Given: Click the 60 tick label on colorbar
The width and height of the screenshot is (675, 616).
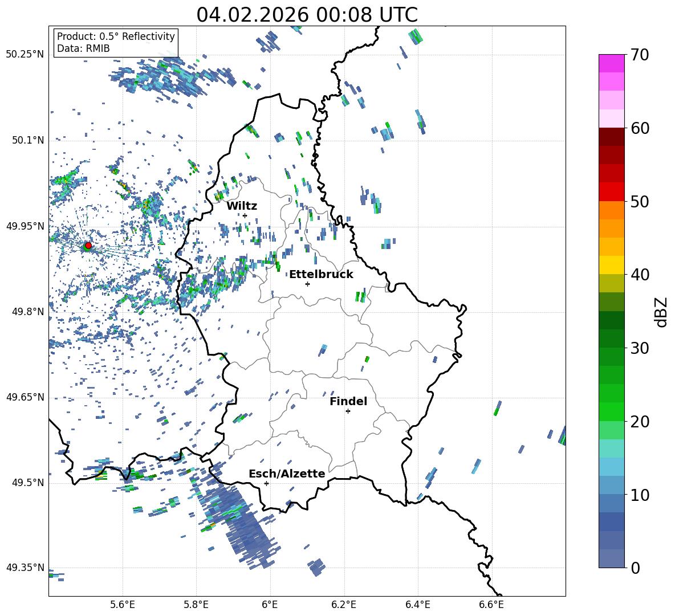Looking at the screenshot, I should click(640, 128).
